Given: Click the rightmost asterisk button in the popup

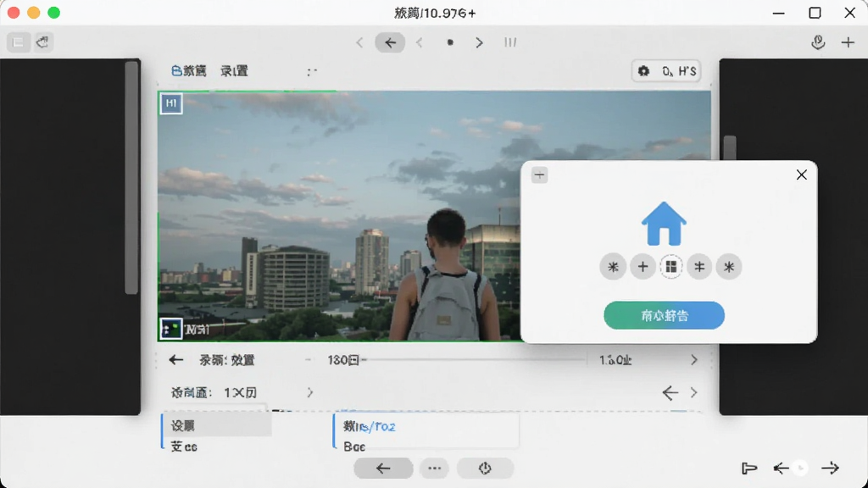Looking at the screenshot, I should [x=728, y=267].
